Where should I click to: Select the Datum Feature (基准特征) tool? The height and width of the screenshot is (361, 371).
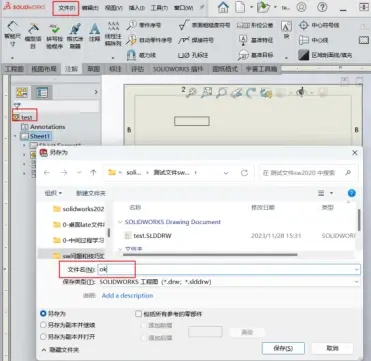tap(256, 40)
